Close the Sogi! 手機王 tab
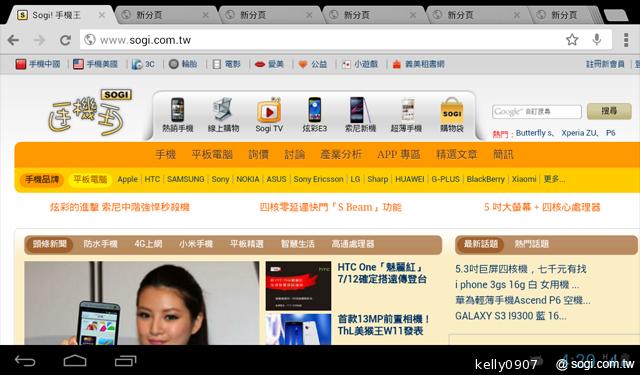 [x=102, y=15]
